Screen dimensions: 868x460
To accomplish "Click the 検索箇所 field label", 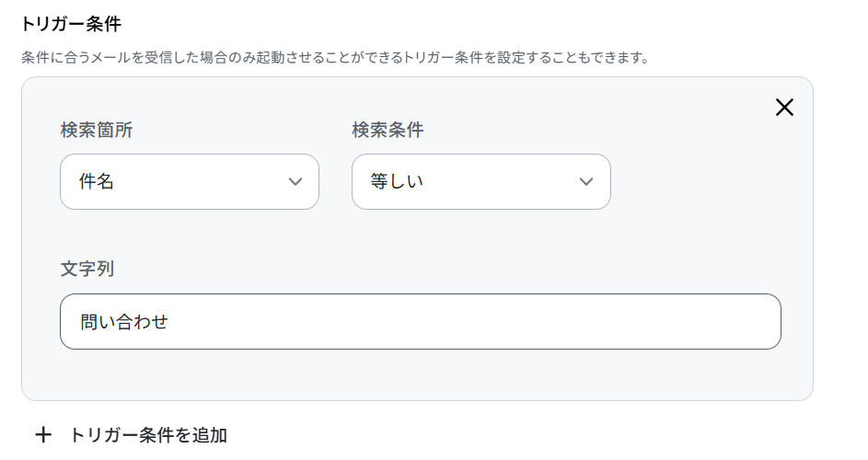I will pyautogui.click(x=97, y=130).
